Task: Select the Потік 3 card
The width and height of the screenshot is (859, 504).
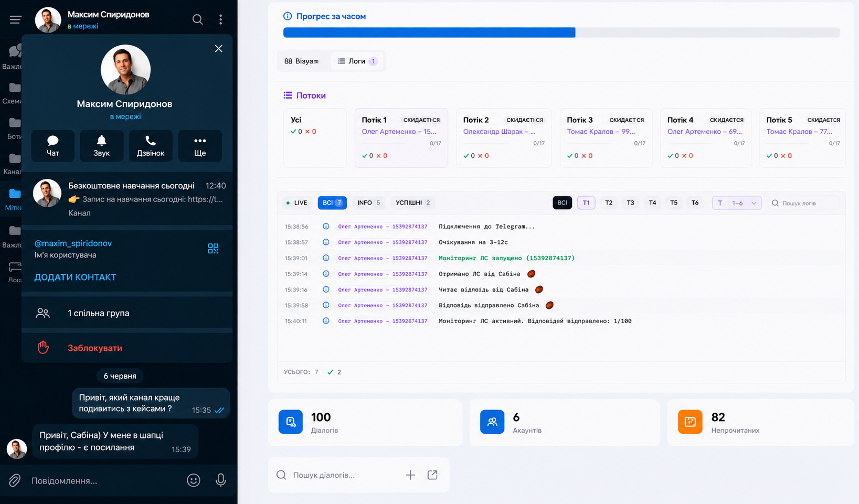Action: (x=606, y=138)
